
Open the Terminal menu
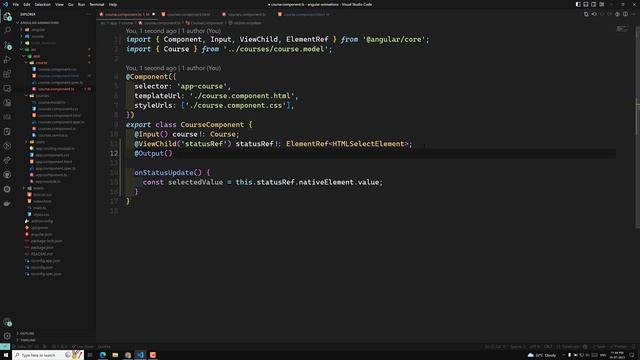click(x=97, y=4)
